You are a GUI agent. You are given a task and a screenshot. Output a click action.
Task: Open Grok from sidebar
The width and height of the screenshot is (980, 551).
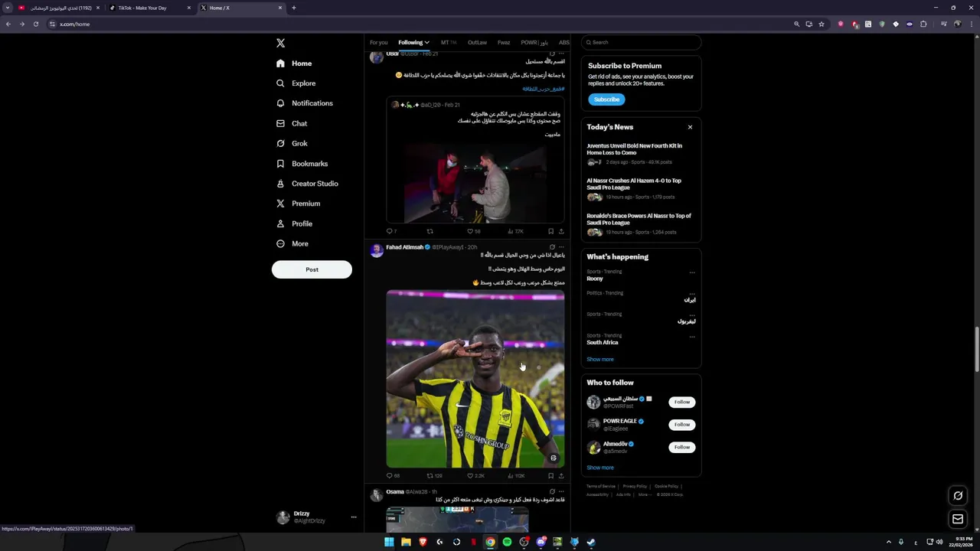(x=292, y=143)
